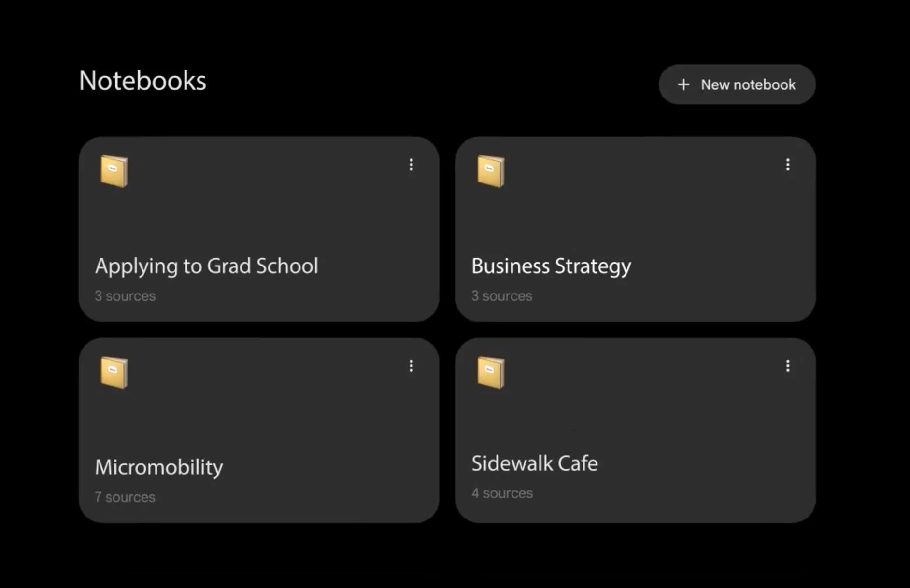Image resolution: width=910 pixels, height=588 pixels.
Task: Expand options for the Business Strategy card
Action: click(x=787, y=165)
